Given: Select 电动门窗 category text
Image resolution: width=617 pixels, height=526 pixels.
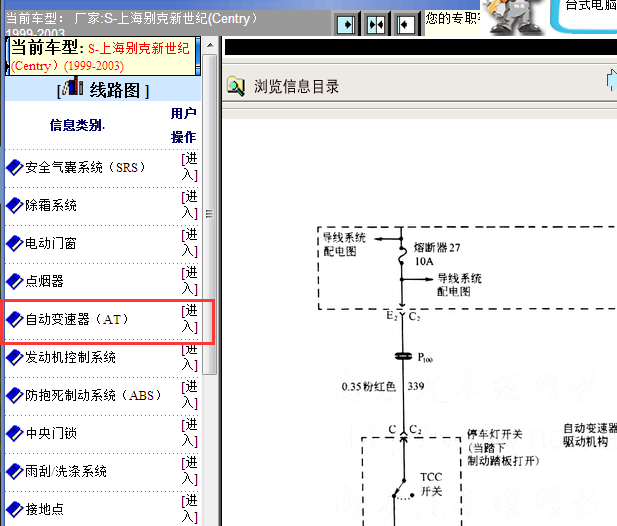Looking at the screenshot, I should [51, 244].
